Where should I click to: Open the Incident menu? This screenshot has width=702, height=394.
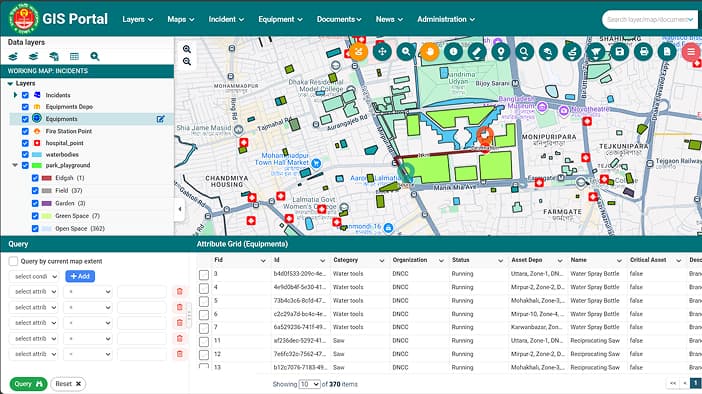point(226,19)
